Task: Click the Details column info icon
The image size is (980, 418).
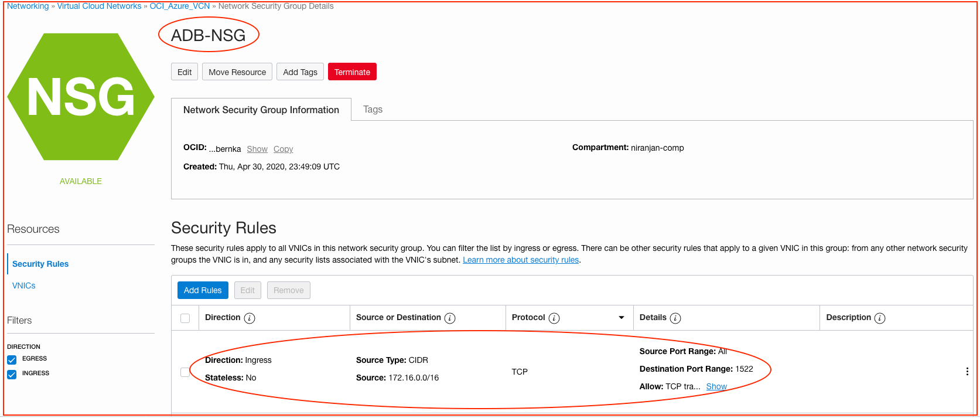Action: (675, 318)
